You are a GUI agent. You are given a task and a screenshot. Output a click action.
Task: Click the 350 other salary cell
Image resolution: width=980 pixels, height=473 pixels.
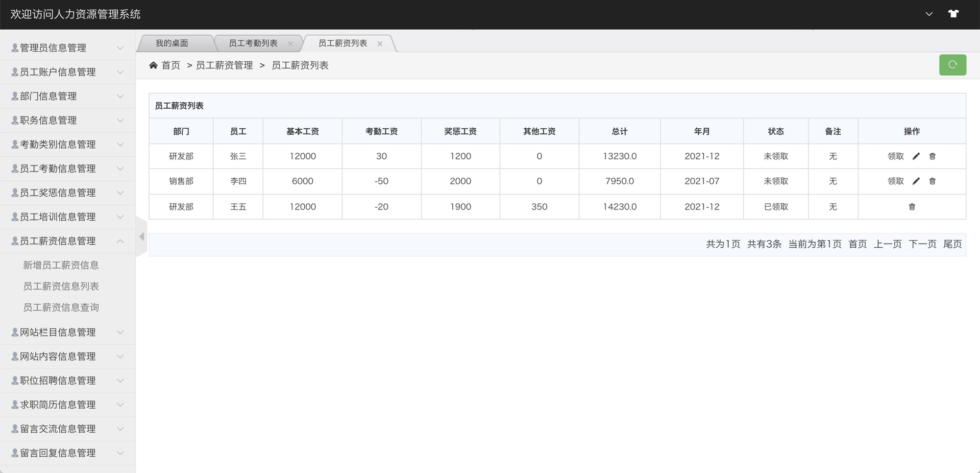pos(539,207)
